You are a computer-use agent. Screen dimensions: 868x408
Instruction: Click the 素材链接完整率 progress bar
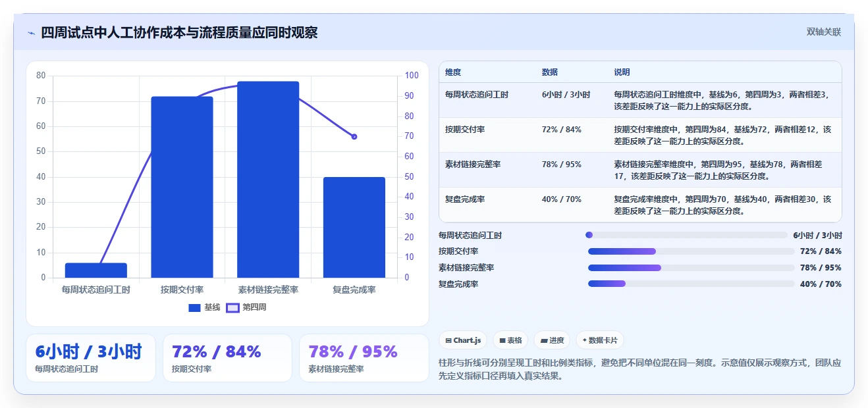tap(691, 268)
